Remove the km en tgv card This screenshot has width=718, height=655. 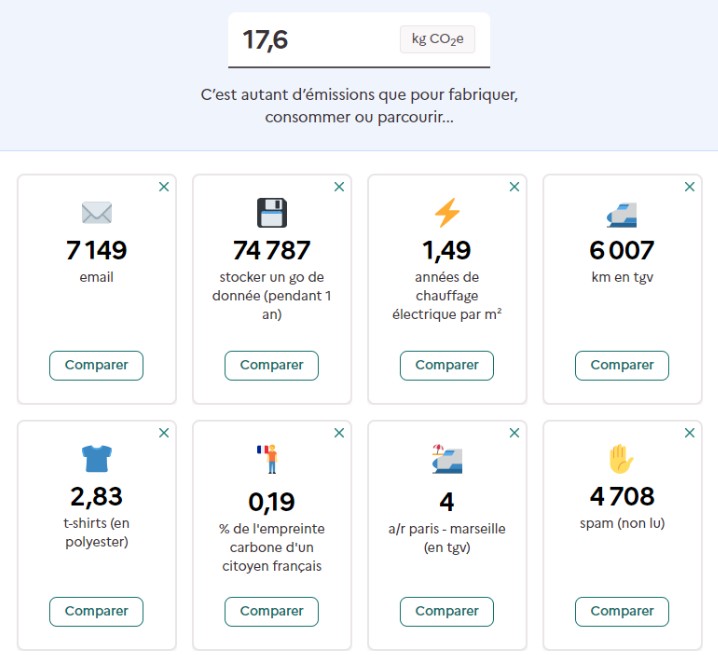click(689, 187)
